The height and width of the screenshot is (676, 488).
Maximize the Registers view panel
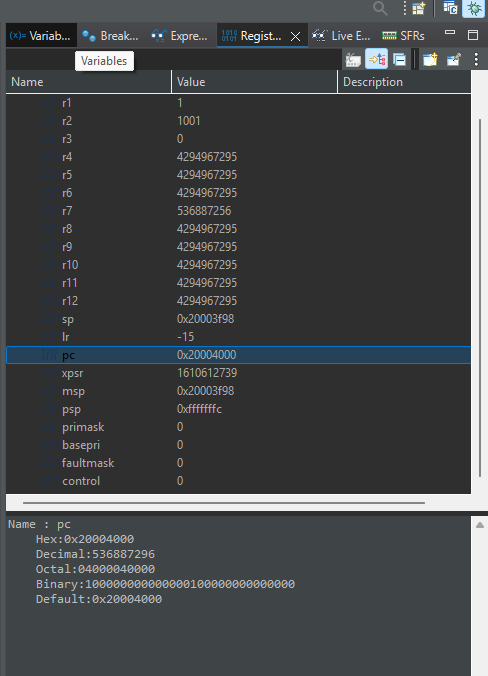tap(473, 35)
